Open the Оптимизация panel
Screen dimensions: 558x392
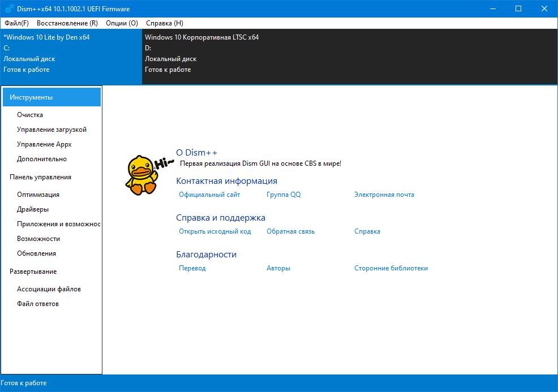(38, 195)
